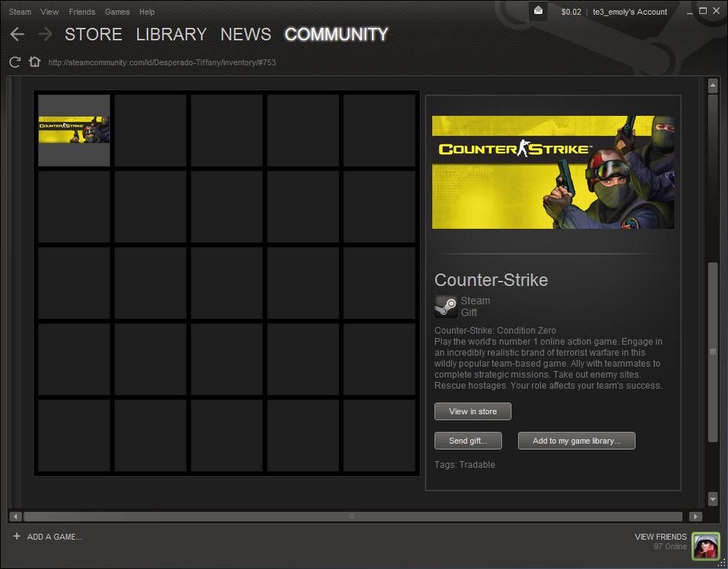Go back with the back arrow

tap(17, 34)
